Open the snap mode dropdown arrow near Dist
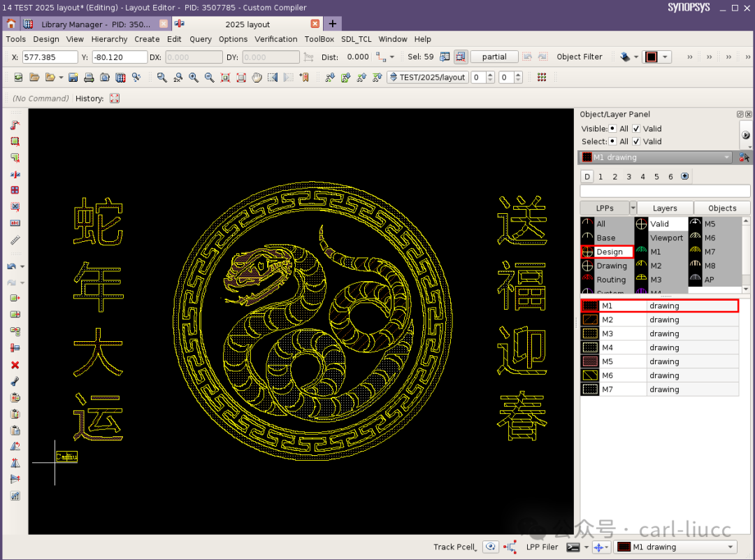Image resolution: width=755 pixels, height=560 pixels. click(x=392, y=57)
